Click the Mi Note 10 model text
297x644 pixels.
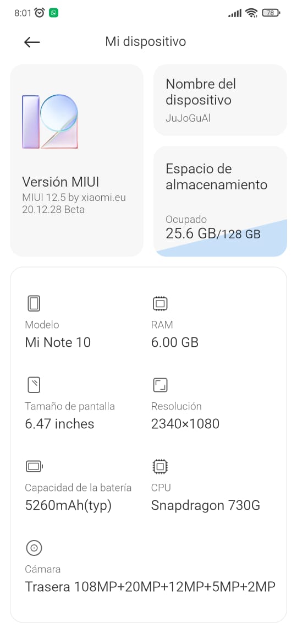point(58,342)
